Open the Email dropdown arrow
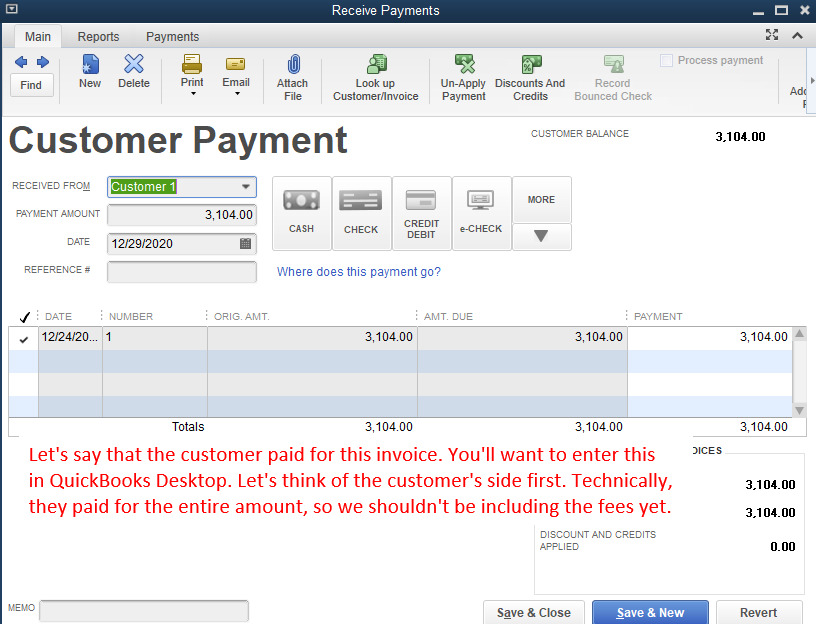Viewport: 816px width, 624px height. click(x=237, y=94)
